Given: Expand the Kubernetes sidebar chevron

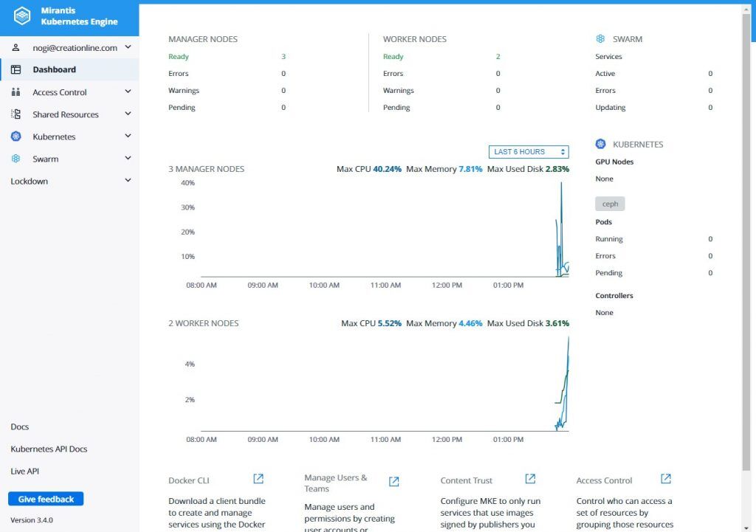Looking at the screenshot, I should click(128, 136).
